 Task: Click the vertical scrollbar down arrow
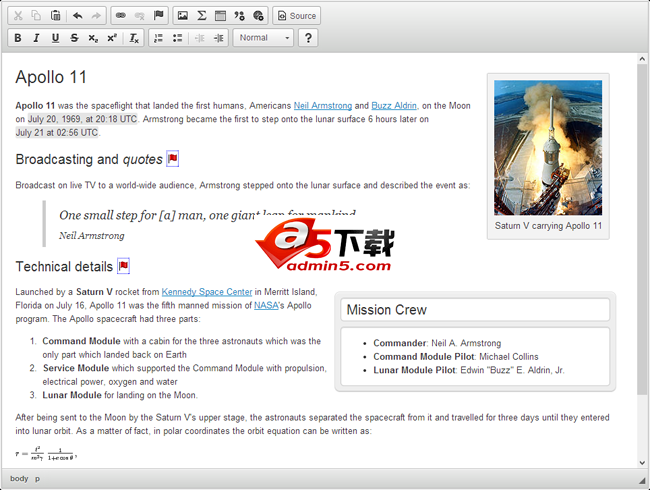coord(642,462)
